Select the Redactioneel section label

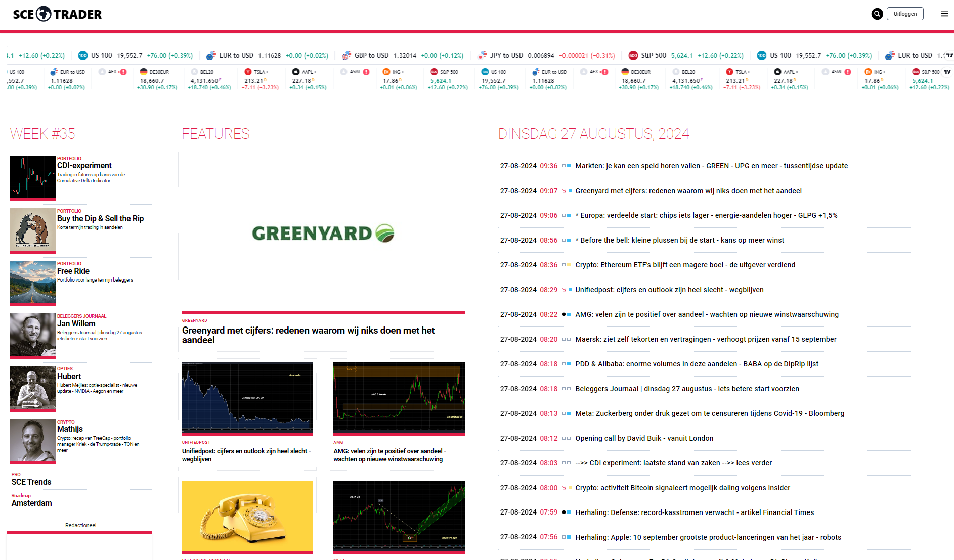80,525
